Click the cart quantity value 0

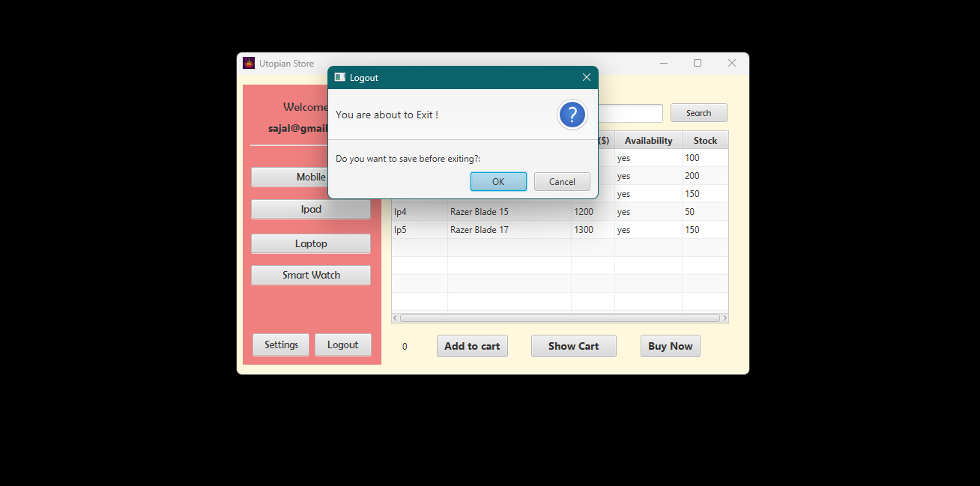[x=405, y=347]
